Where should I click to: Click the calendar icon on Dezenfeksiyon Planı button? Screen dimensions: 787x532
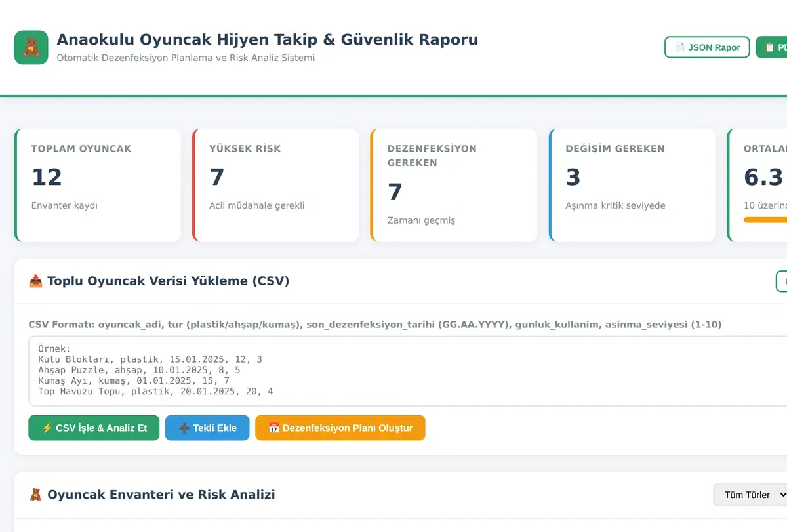[x=274, y=428]
